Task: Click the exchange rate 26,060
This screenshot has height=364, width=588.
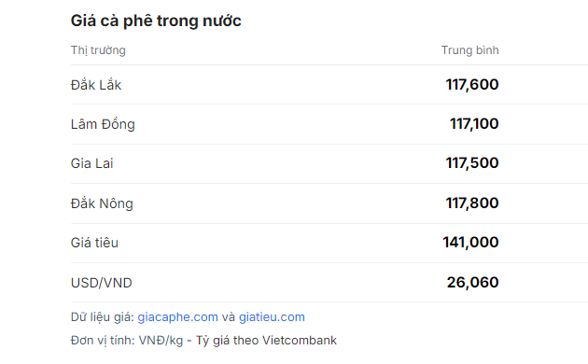Action: pos(473,283)
